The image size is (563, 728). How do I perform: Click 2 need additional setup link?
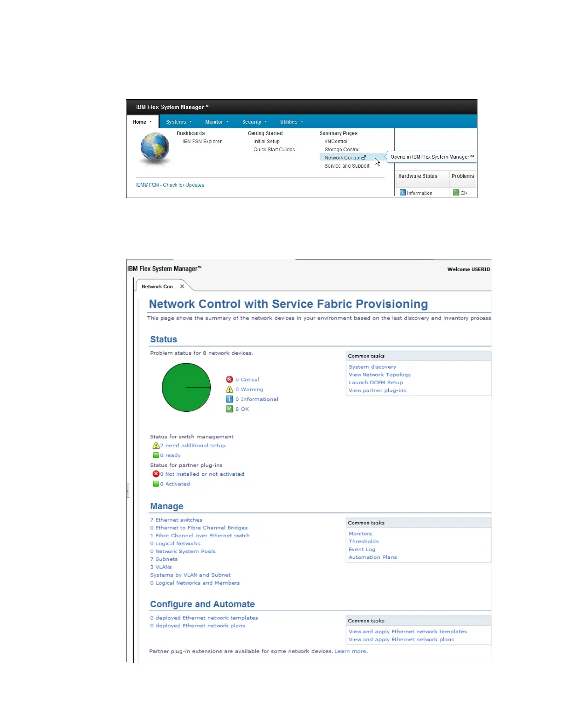click(x=193, y=445)
